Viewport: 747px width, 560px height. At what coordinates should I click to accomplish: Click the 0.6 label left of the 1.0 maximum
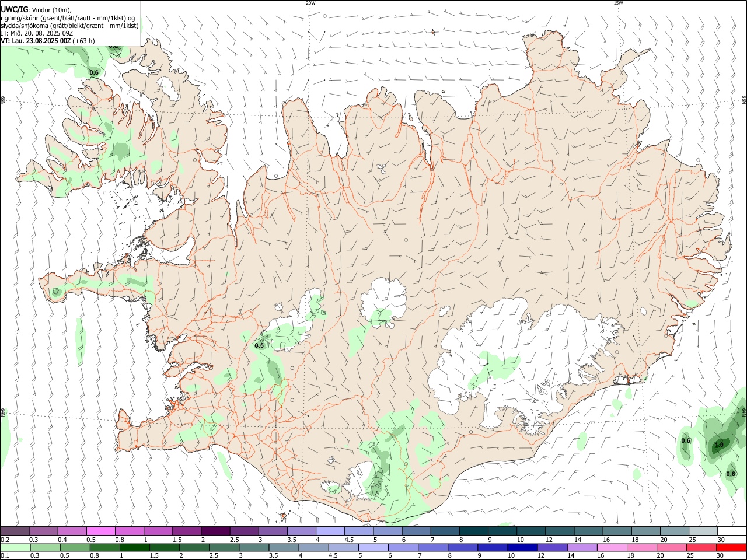686,440
